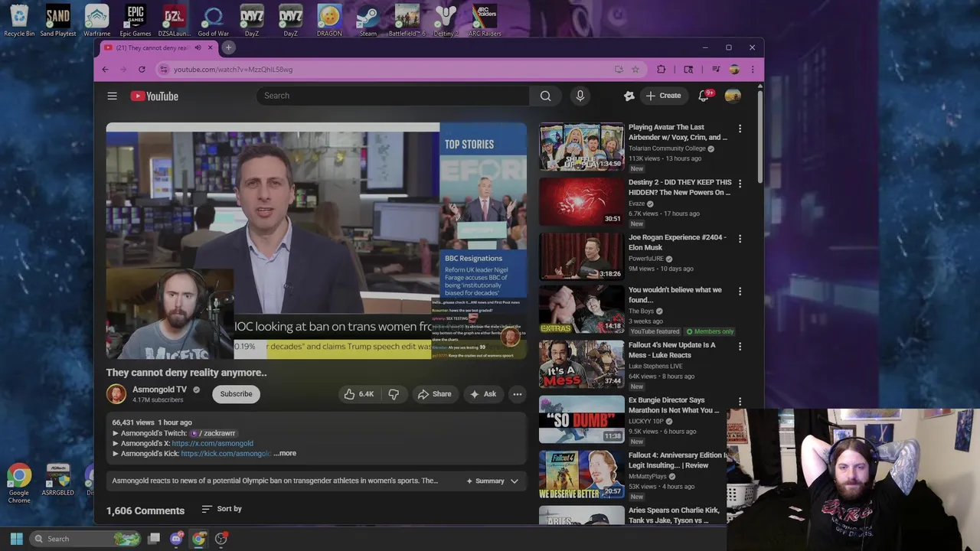The height and width of the screenshot is (551, 980).
Task: Launch Epic Games desktop shortcut
Action: (x=136, y=21)
